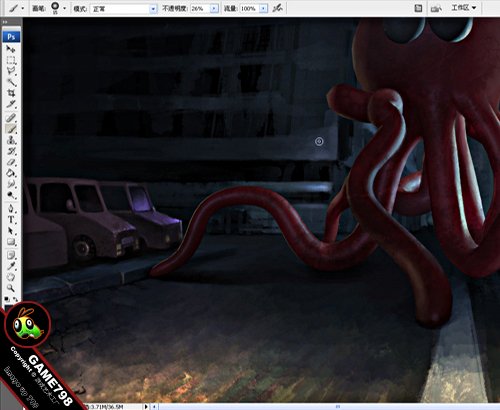Select the Brush tool in toolbox
Viewport: 500px width, 410px height.
11,129
